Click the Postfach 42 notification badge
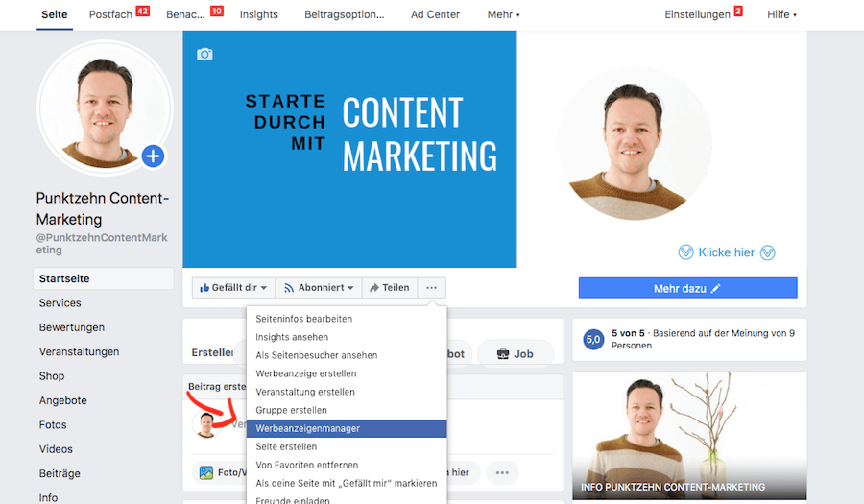The width and height of the screenshot is (864, 504). coord(143,11)
